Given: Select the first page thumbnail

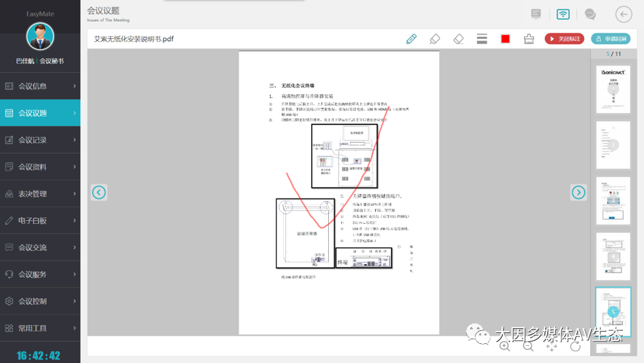Looking at the screenshot, I should point(613,89).
